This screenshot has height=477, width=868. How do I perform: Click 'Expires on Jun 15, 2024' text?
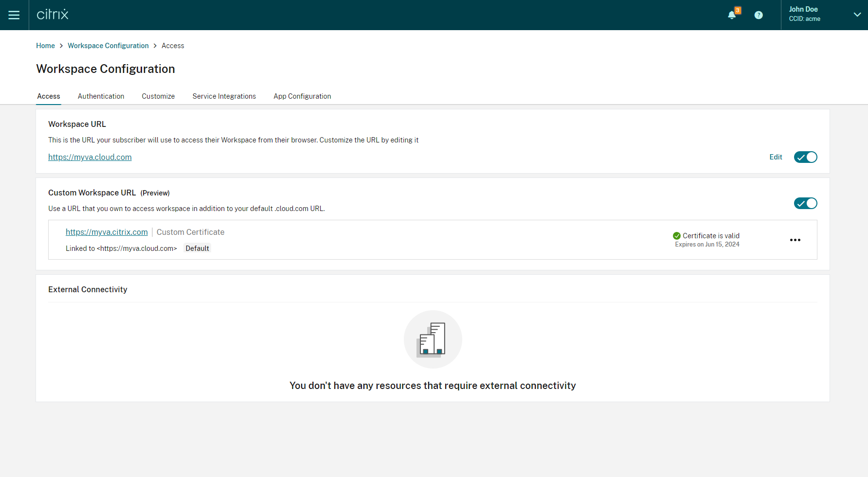click(707, 245)
